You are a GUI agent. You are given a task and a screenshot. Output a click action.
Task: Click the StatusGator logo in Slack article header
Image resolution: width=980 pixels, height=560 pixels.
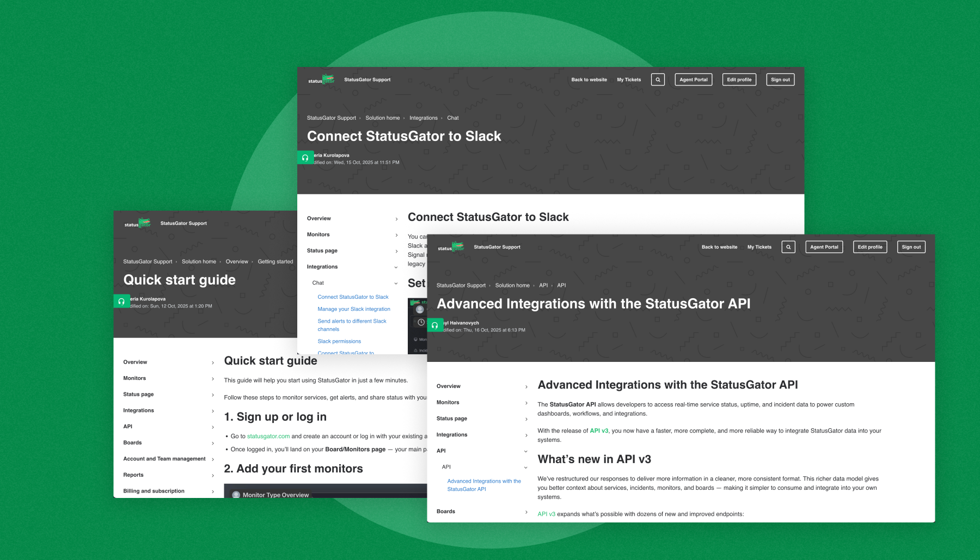click(321, 80)
